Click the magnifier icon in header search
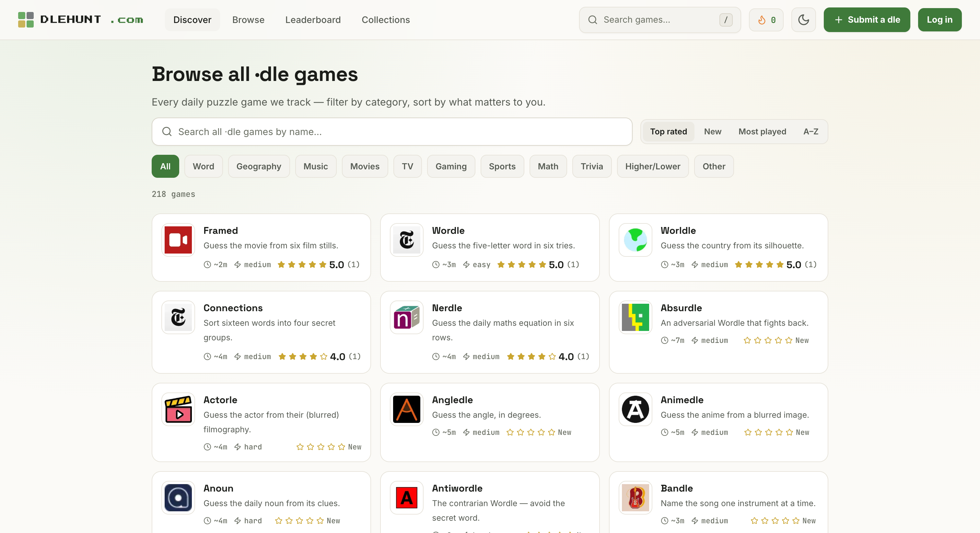The height and width of the screenshot is (533, 980). coord(592,20)
